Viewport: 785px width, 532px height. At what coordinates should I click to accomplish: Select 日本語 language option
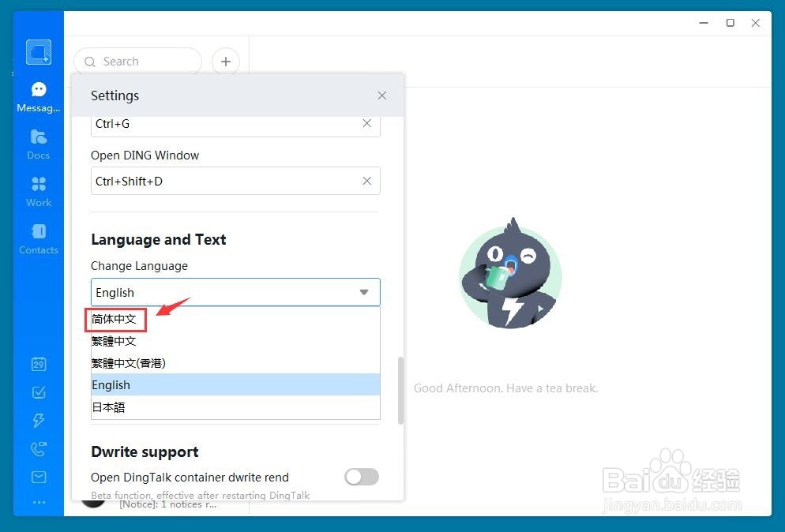pos(235,406)
